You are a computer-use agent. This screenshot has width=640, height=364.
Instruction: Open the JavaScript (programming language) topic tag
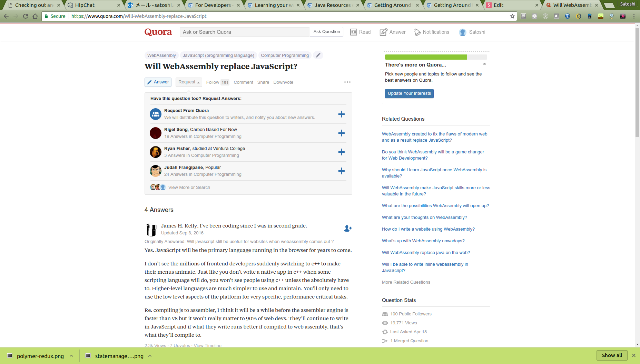click(218, 55)
